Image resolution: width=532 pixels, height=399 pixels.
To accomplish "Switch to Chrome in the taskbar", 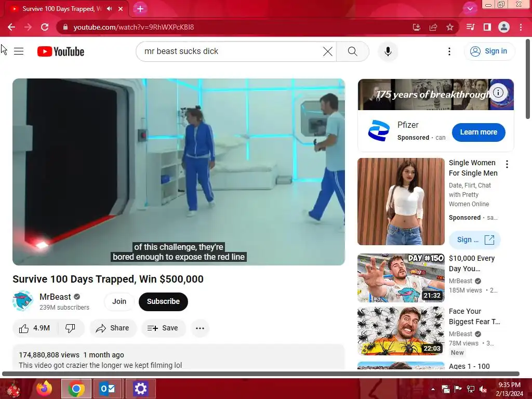I will [76, 389].
